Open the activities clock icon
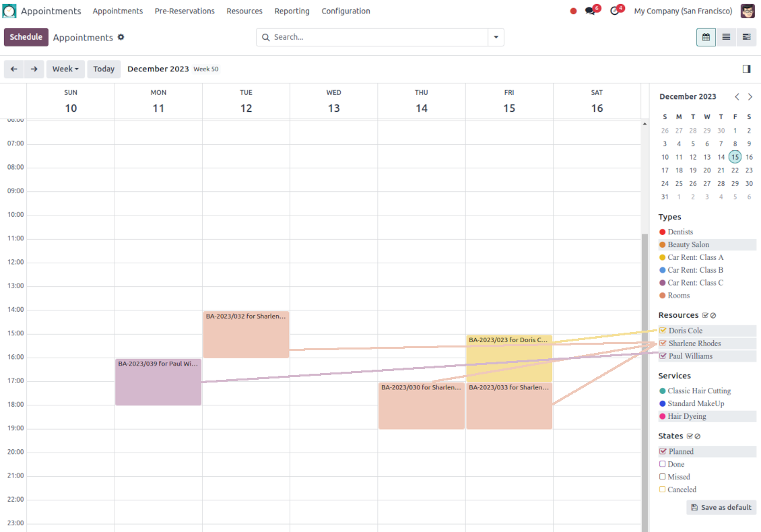The image size is (761, 532). point(615,11)
